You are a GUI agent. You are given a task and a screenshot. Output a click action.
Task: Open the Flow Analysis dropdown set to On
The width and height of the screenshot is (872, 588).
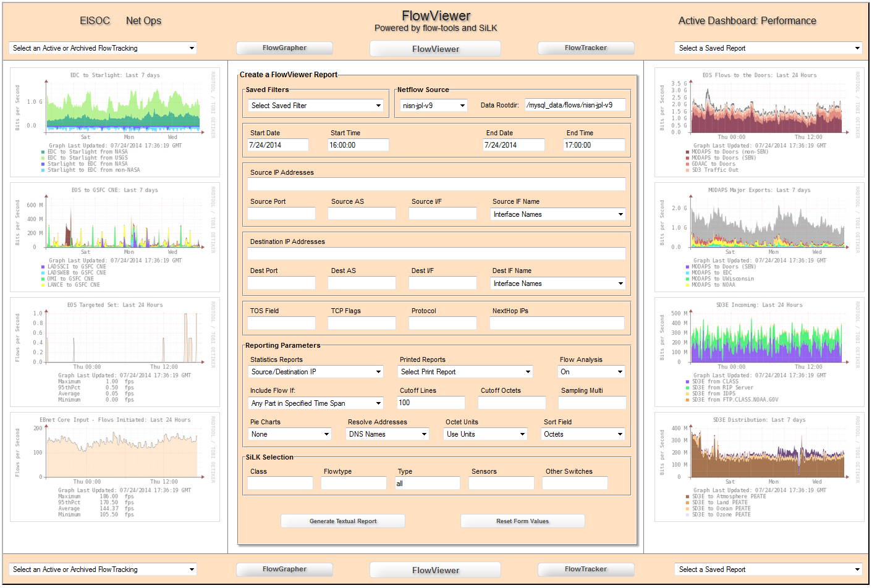coord(591,372)
